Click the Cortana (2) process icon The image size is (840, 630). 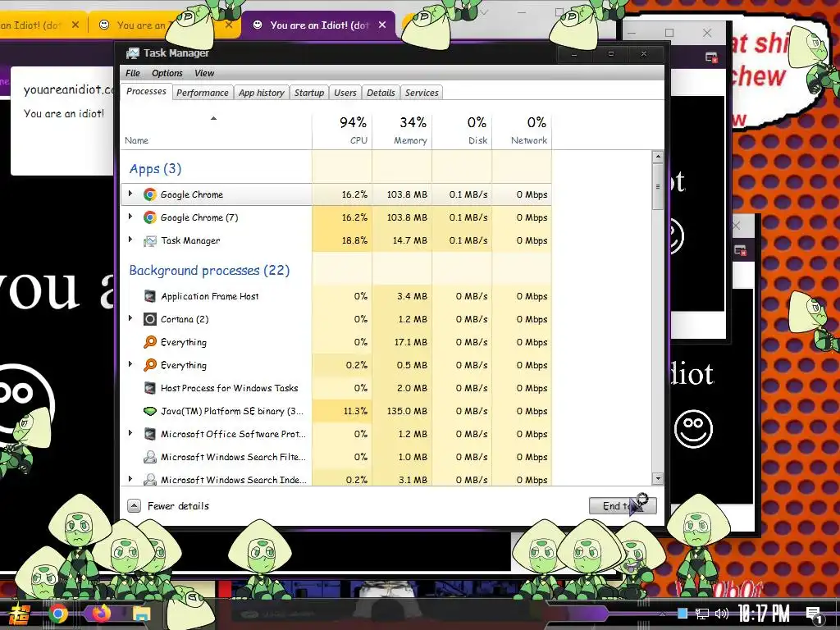150,319
